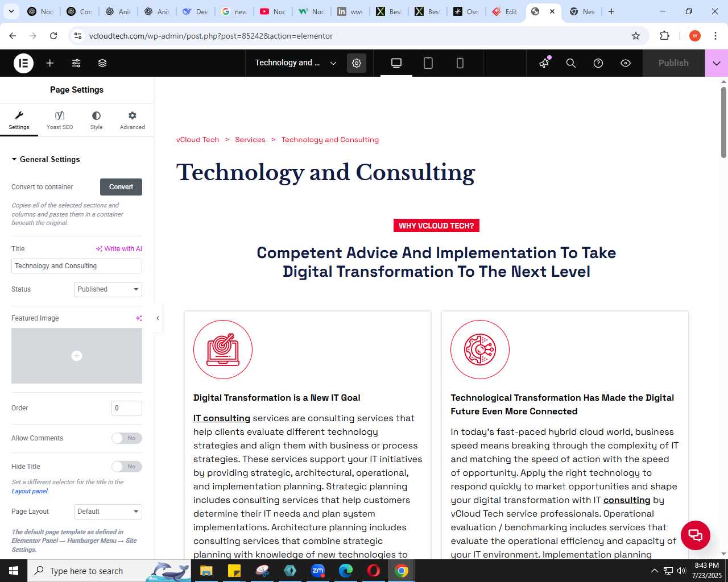
Task: Follow Services breadcrumb link
Action: coord(250,140)
